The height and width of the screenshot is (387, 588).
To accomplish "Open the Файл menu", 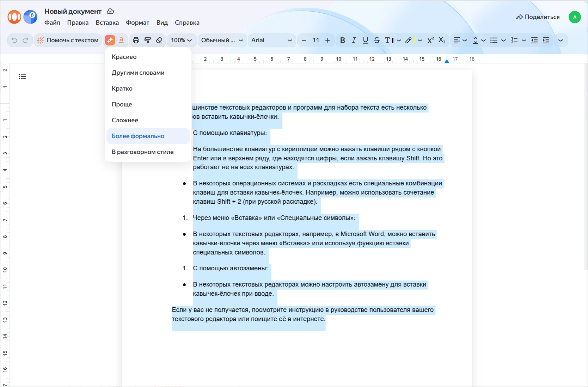I will (x=52, y=23).
